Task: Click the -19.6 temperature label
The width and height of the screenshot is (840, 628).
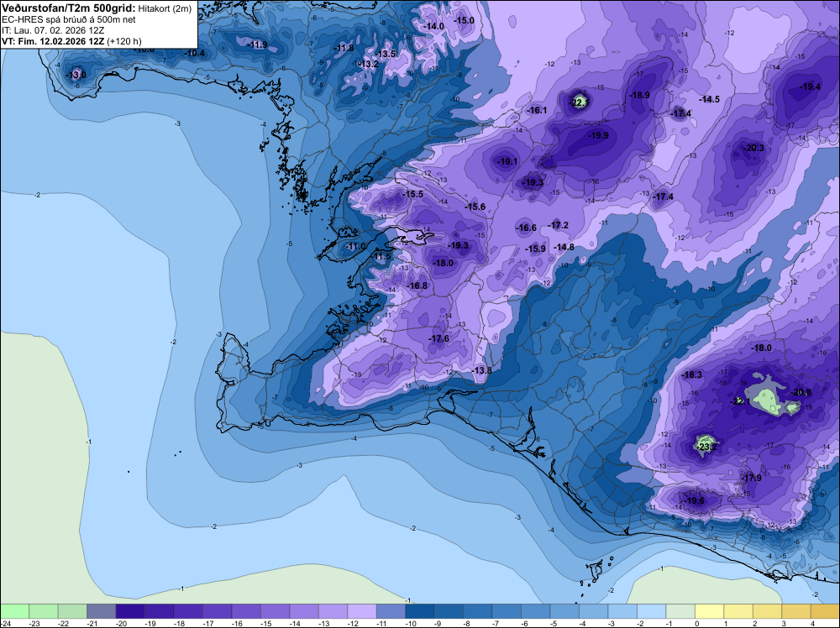Action: point(695,500)
